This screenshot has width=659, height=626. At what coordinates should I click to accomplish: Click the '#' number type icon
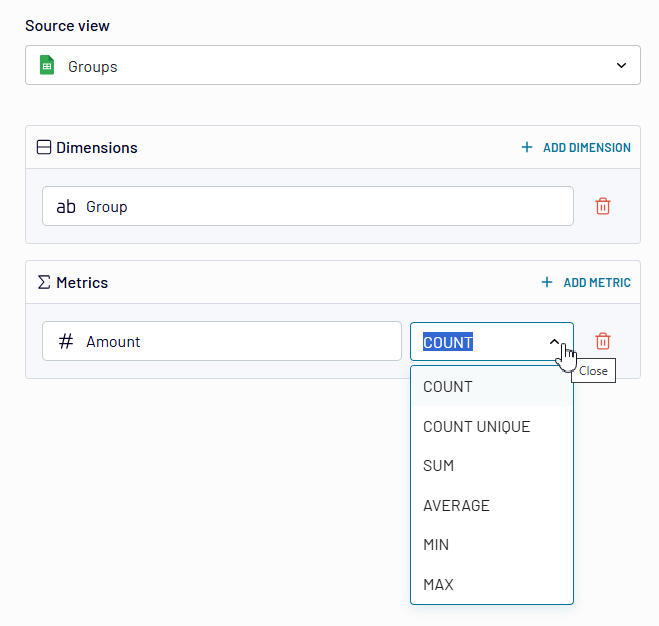click(66, 341)
